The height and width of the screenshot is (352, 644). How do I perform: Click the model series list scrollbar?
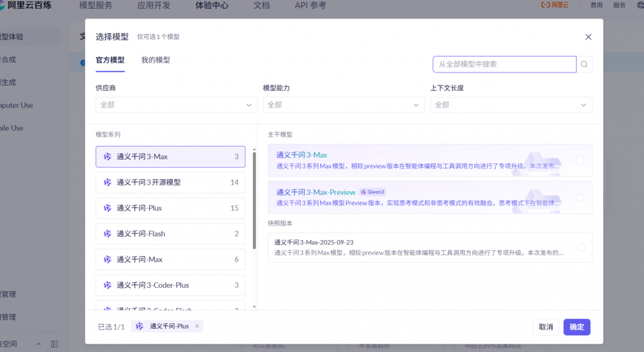254,200
